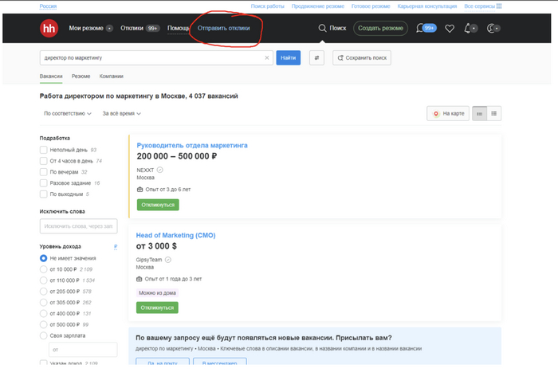Open the user profile icon
The image size is (558, 392).
tap(492, 28)
